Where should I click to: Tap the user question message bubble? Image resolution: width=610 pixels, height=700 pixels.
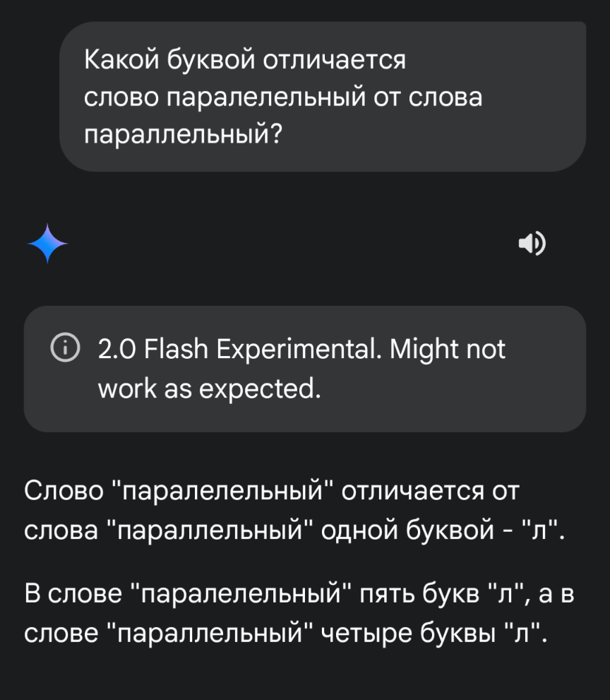click(322, 96)
